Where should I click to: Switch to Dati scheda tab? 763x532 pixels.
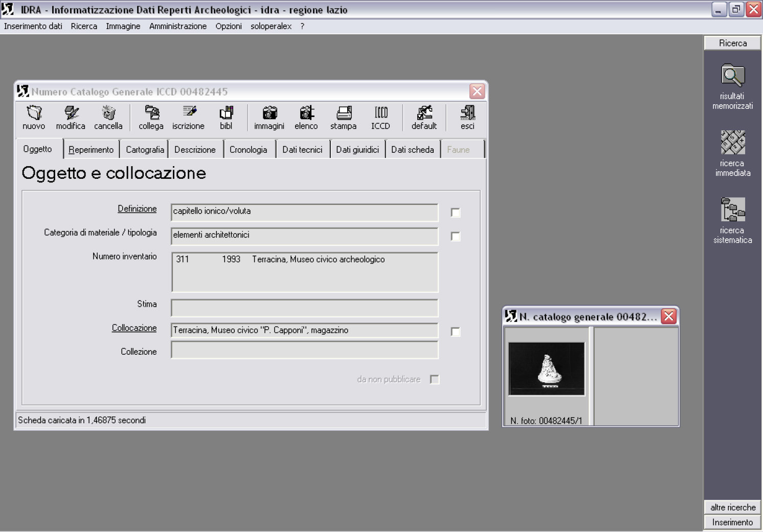point(413,150)
